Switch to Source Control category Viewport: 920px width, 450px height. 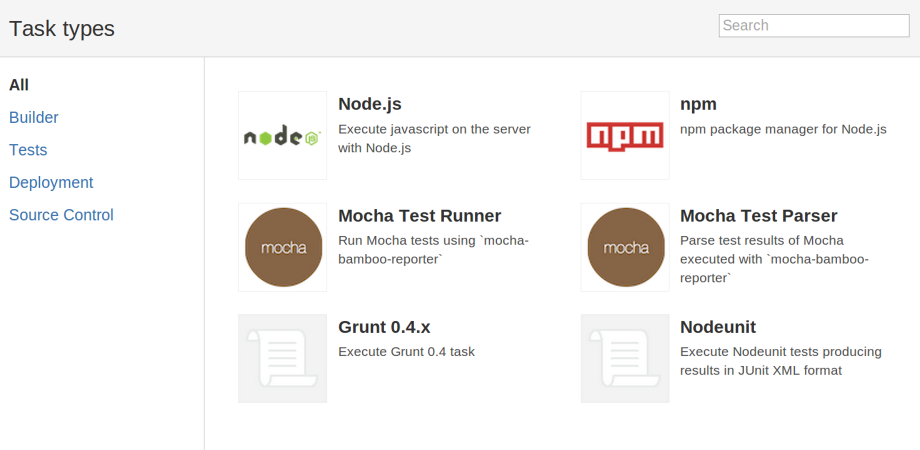[61, 215]
